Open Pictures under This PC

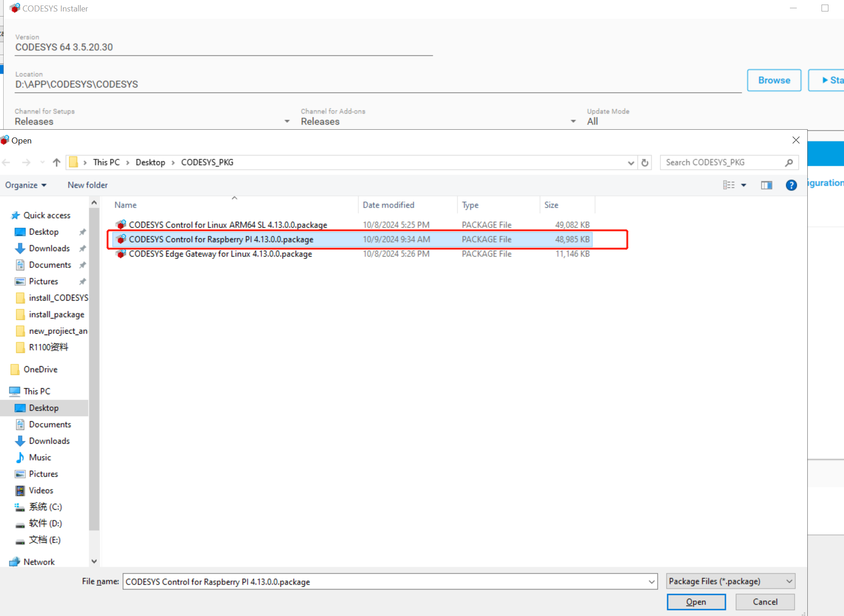coord(44,474)
